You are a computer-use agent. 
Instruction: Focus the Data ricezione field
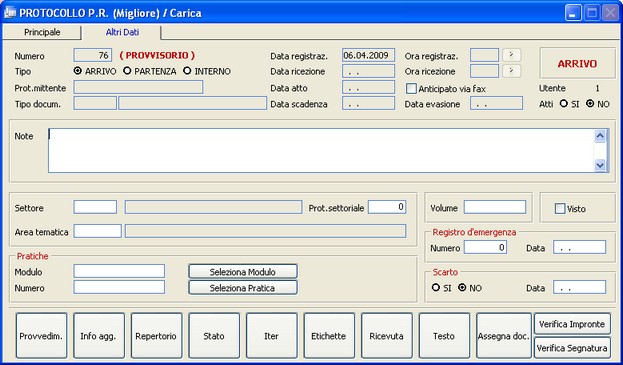click(x=368, y=71)
